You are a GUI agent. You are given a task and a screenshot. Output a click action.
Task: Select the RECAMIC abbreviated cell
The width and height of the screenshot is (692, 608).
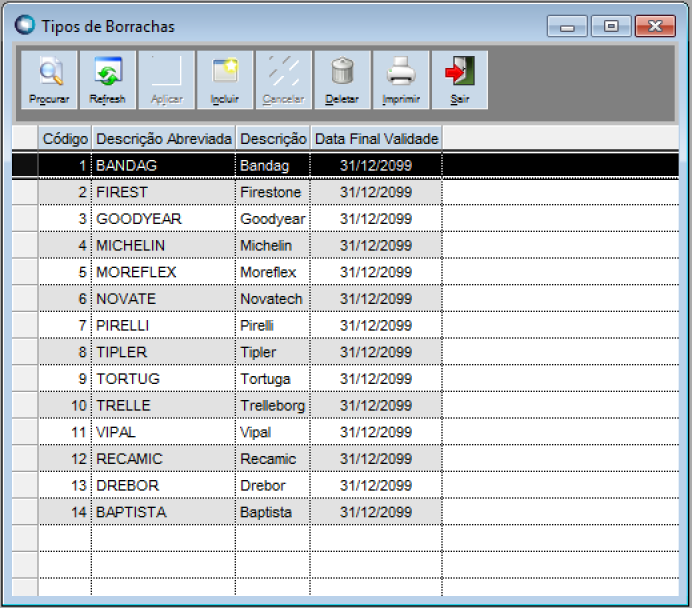(163, 459)
